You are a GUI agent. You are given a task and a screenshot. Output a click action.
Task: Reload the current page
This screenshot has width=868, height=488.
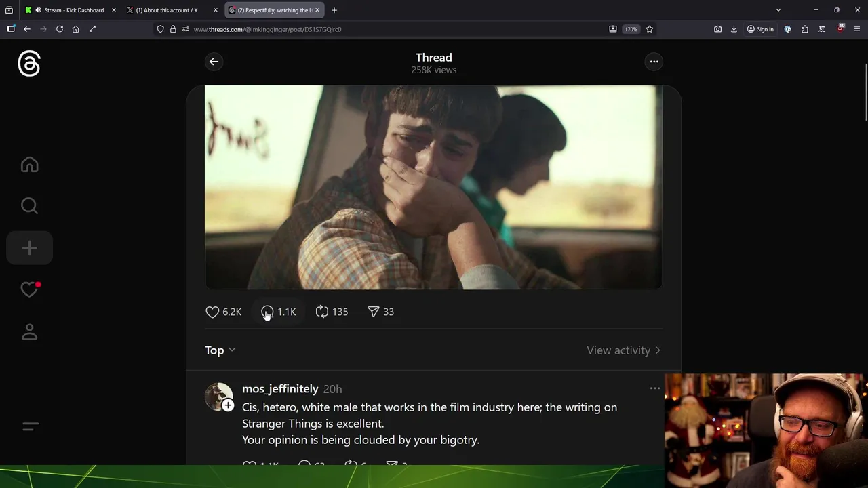pos(60,29)
